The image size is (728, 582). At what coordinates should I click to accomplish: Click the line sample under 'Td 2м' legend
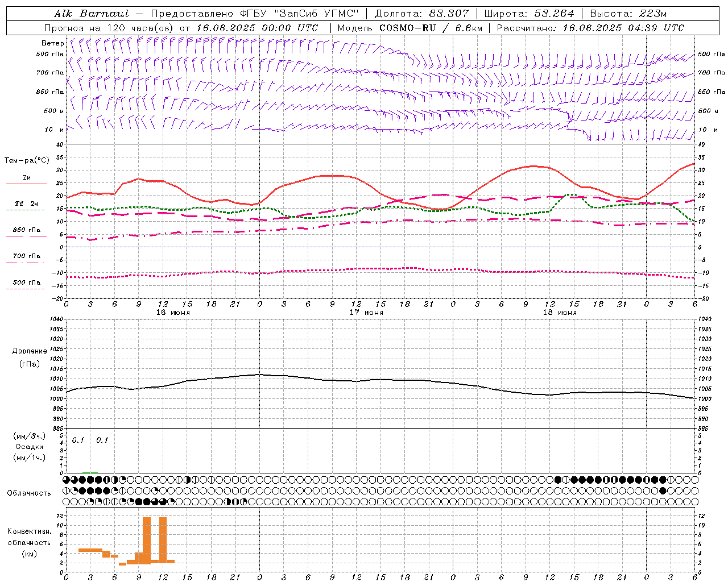pyautogui.click(x=26, y=210)
